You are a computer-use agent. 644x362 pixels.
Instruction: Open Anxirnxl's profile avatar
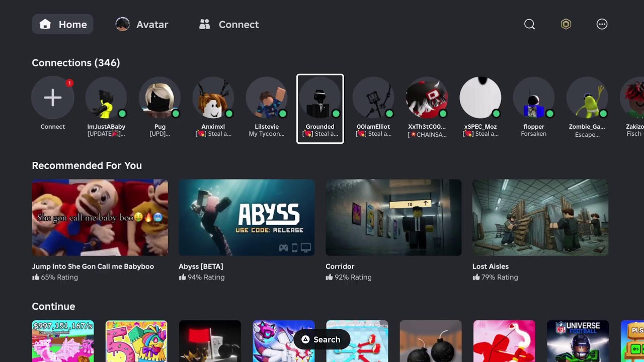tap(213, 98)
